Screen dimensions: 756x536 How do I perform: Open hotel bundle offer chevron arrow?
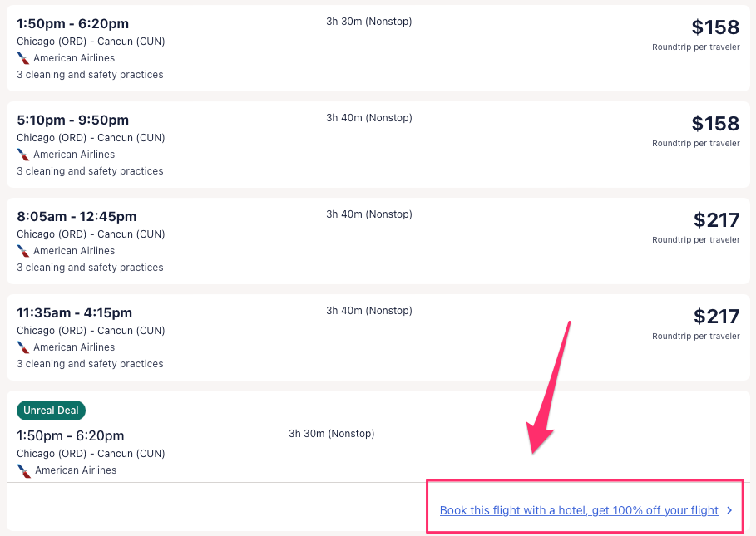pyautogui.click(x=729, y=510)
